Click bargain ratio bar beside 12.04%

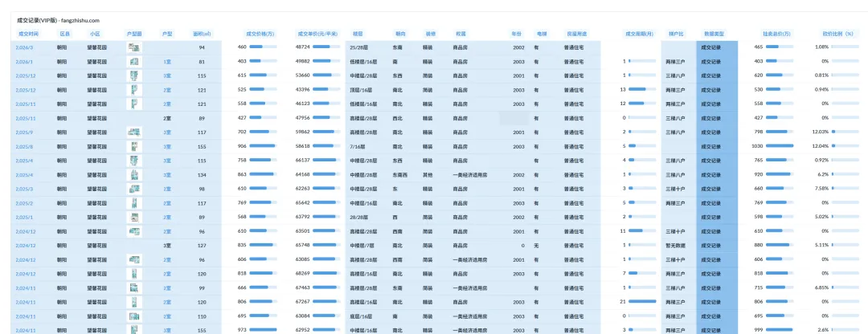(845, 147)
